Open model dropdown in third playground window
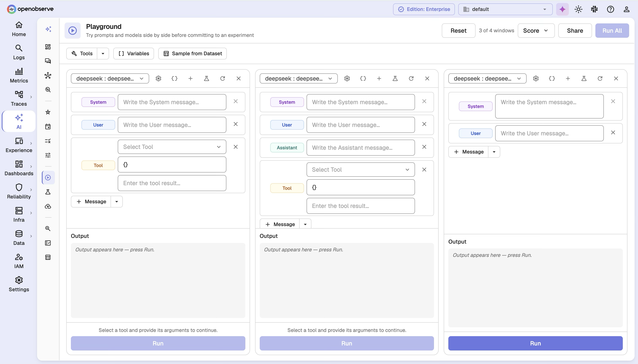The height and width of the screenshot is (364, 638). coord(487,78)
